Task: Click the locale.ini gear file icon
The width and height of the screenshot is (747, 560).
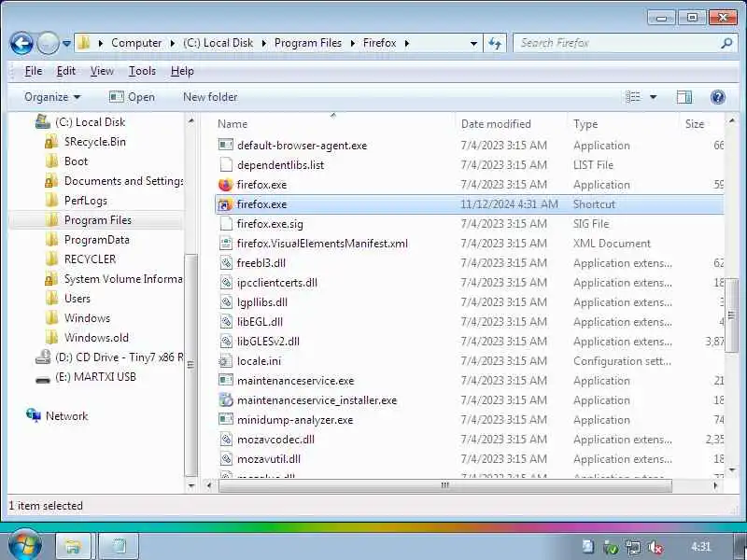Action: coord(225,361)
